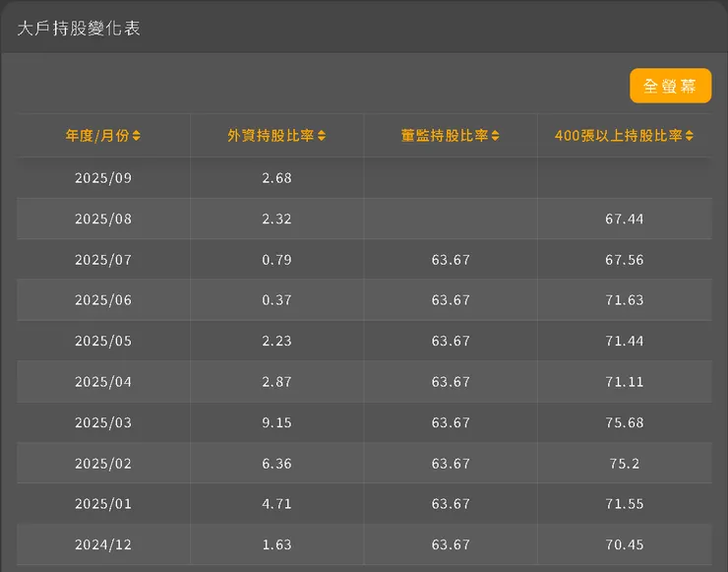Click 63.67 director holding in 2025/02 row

point(451,464)
